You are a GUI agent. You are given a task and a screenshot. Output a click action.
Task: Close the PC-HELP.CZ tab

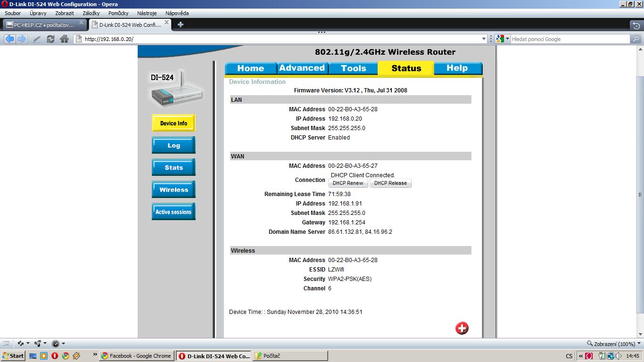(81, 22)
